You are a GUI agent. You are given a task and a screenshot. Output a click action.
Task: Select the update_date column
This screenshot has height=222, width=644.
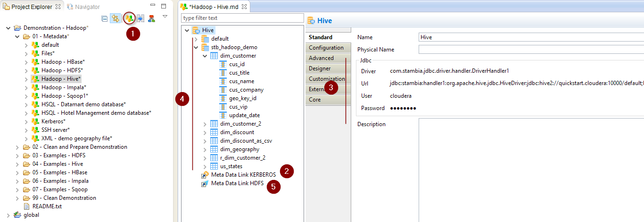tap(245, 115)
